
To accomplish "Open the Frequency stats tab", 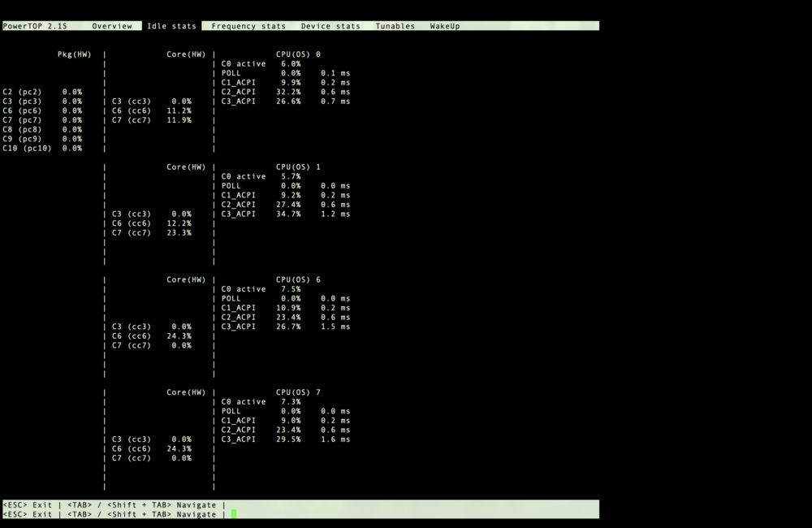I will pyautogui.click(x=248, y=26).
